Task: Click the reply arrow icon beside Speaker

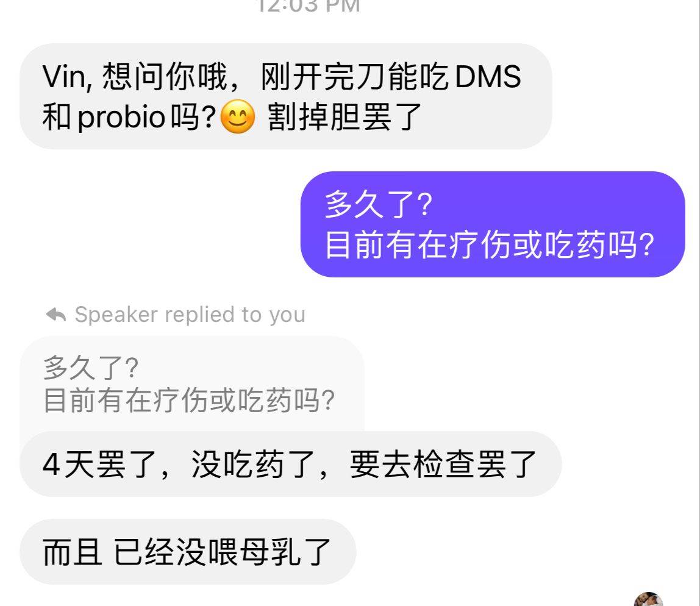Action: pos(56,315)
